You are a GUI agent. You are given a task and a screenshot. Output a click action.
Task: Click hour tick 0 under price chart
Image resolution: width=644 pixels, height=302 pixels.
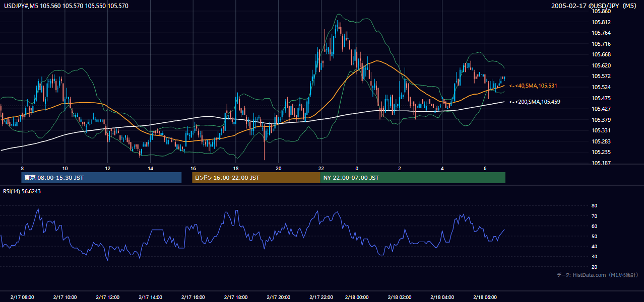click(357, 168)
